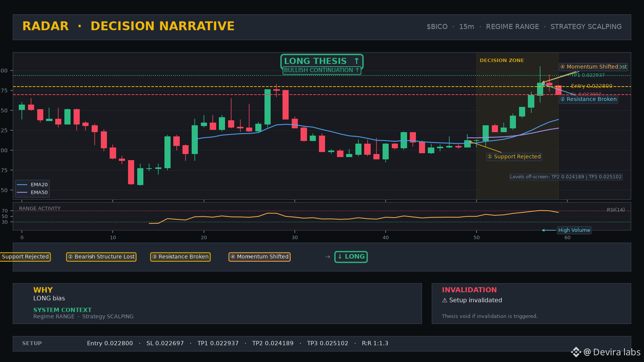Select the High Volume marker label
The width and height of the screenshot is (644, 362).
click(574, 230)
